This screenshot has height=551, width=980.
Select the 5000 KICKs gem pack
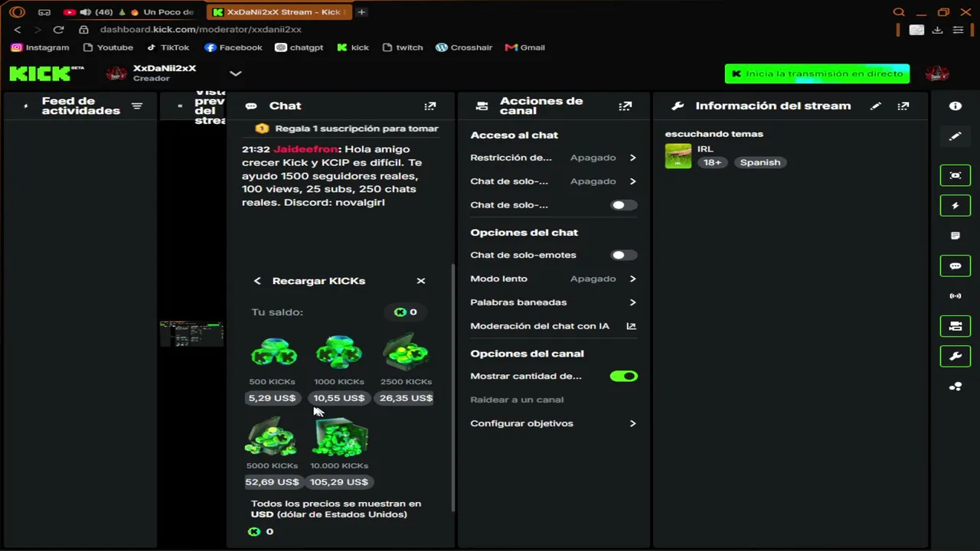[x=272, y=438]
